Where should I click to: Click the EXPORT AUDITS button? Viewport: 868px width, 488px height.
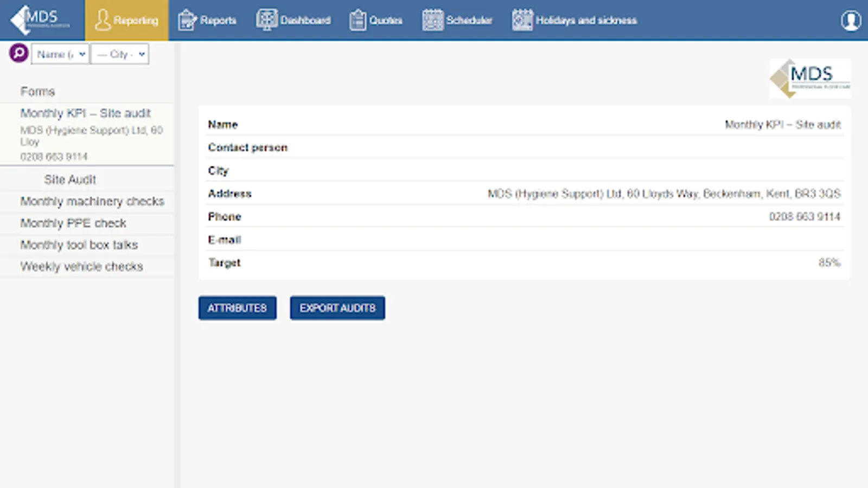[x=337, y=308]
